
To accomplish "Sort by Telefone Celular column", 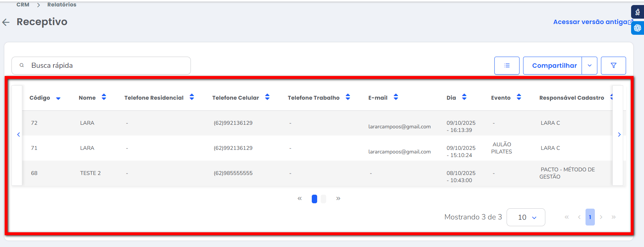I will click(x=267, y=97).
